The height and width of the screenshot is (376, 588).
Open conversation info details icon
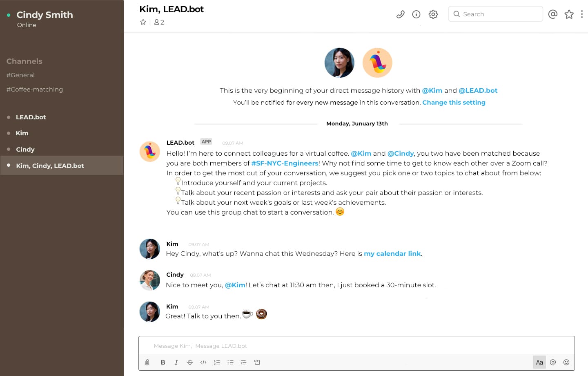point(416,14)
